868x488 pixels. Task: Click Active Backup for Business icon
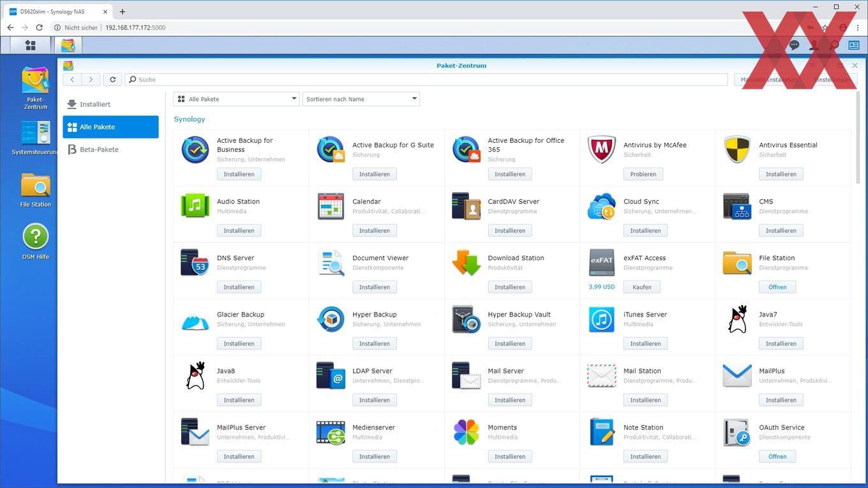point(195,150)
